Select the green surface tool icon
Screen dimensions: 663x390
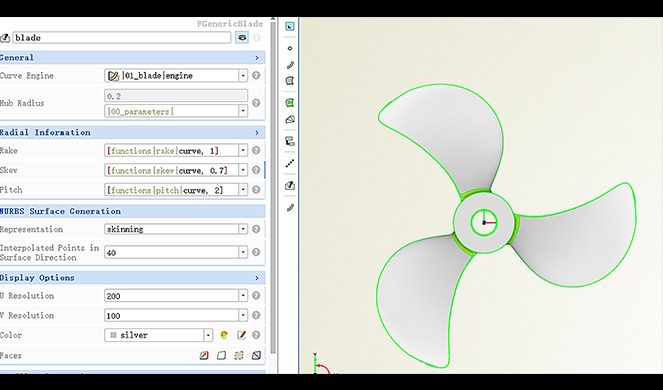[x=290, y=102]
